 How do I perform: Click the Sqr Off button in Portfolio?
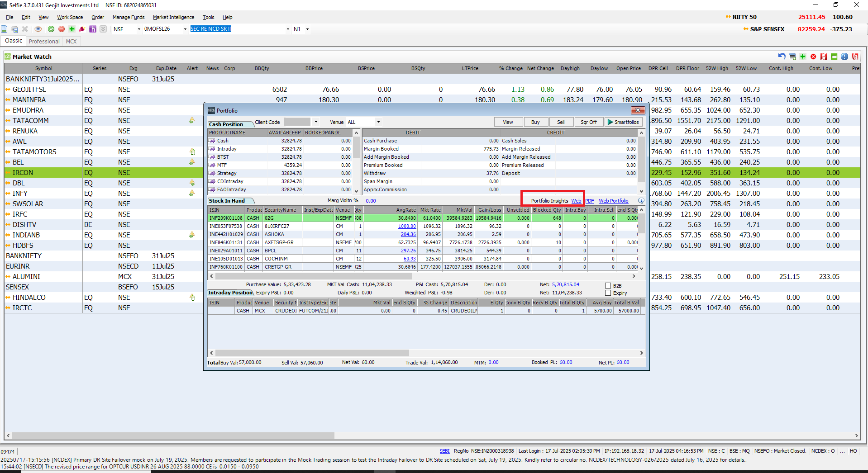click(588, 122)
